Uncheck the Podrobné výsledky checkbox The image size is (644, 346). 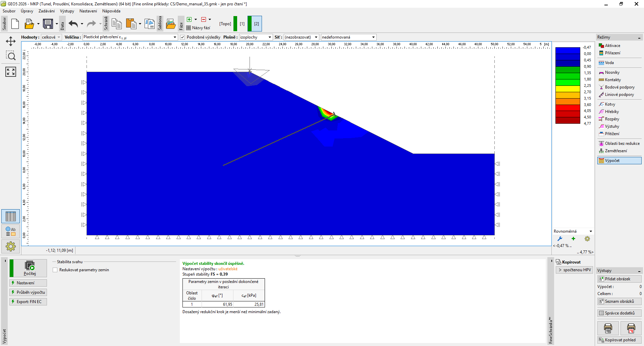point(182,37)
